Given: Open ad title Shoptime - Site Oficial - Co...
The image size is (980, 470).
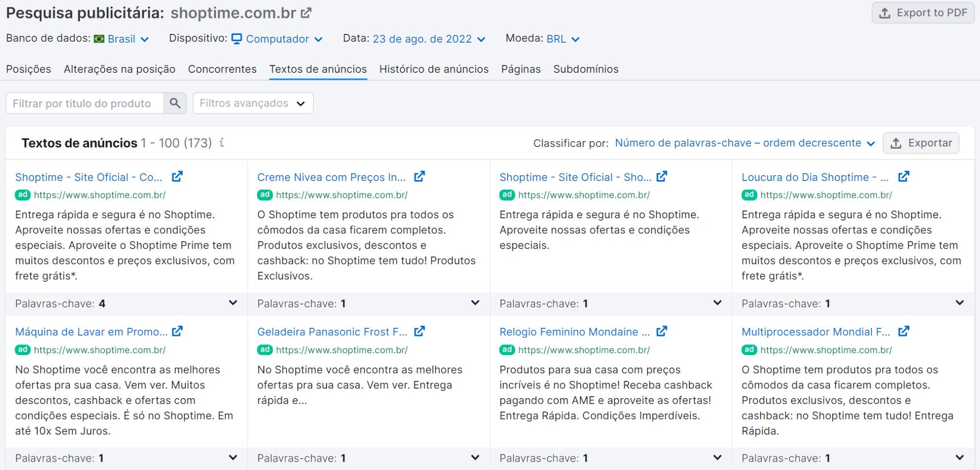Looking at the screenshot, I should click(89, 177).
